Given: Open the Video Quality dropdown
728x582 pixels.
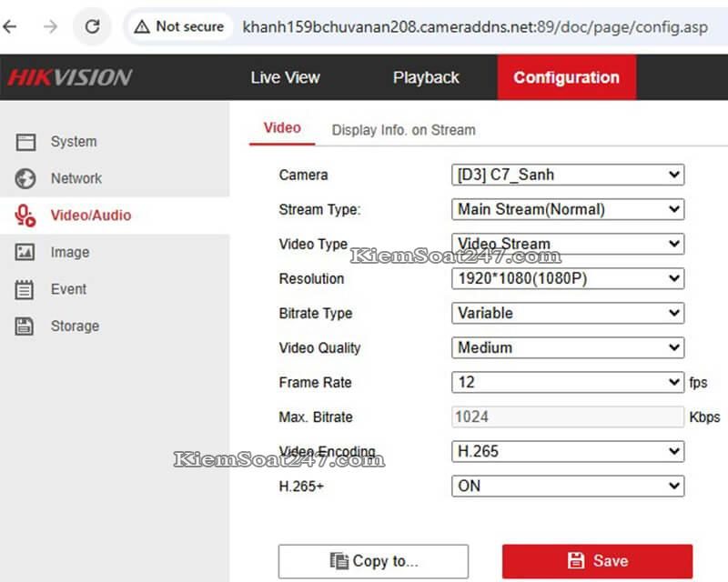Looking at the screenshot, I should tap(568, 347).
